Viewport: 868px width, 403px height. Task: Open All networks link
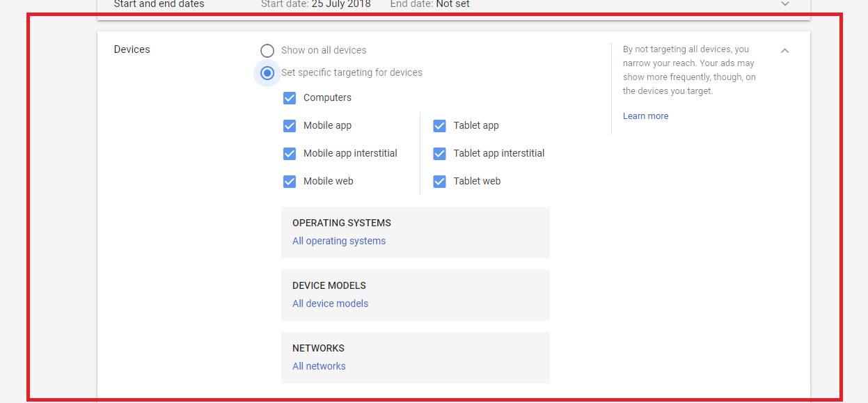[x=319, y=366]
